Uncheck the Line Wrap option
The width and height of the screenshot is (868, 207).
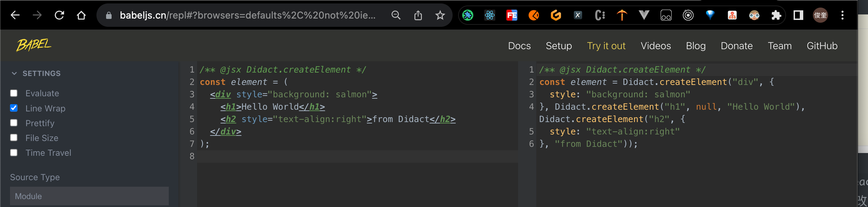coord(14,108)
